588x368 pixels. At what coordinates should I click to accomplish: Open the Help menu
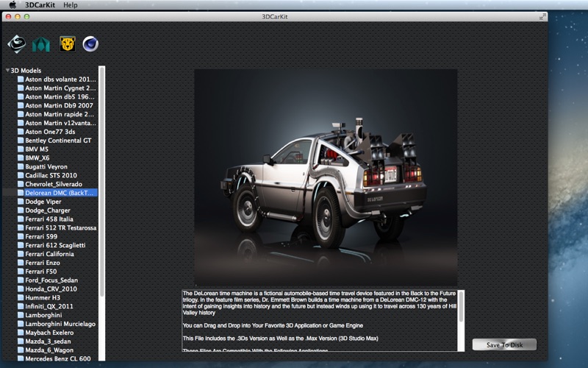pos(70,5)
